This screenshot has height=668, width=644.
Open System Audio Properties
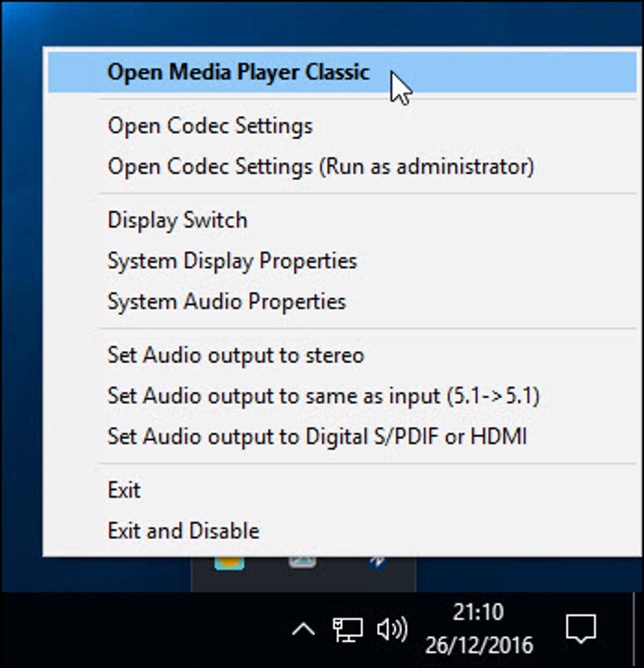[x=226, y=301]
